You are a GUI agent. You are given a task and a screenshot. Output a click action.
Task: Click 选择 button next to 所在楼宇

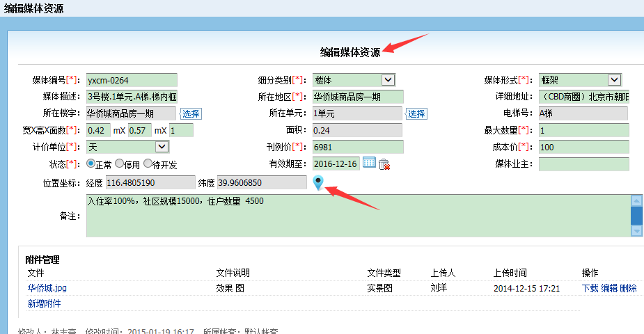pos(191,113)
